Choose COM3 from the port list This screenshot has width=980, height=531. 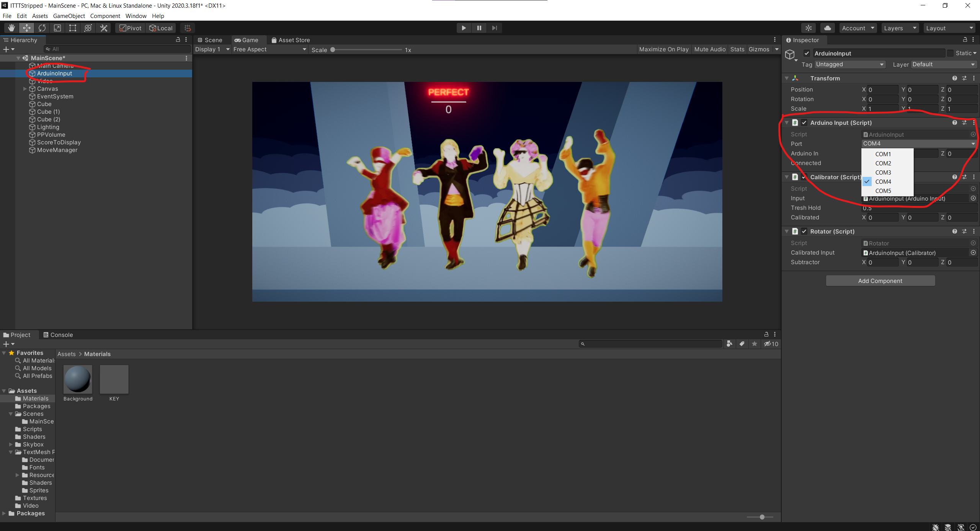(x=883, y=172)
